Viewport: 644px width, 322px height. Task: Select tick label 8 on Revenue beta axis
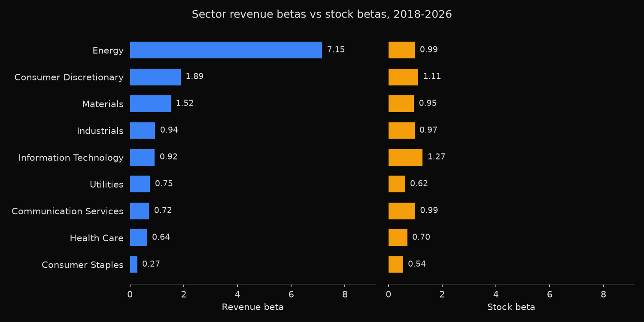coord(345,295)
